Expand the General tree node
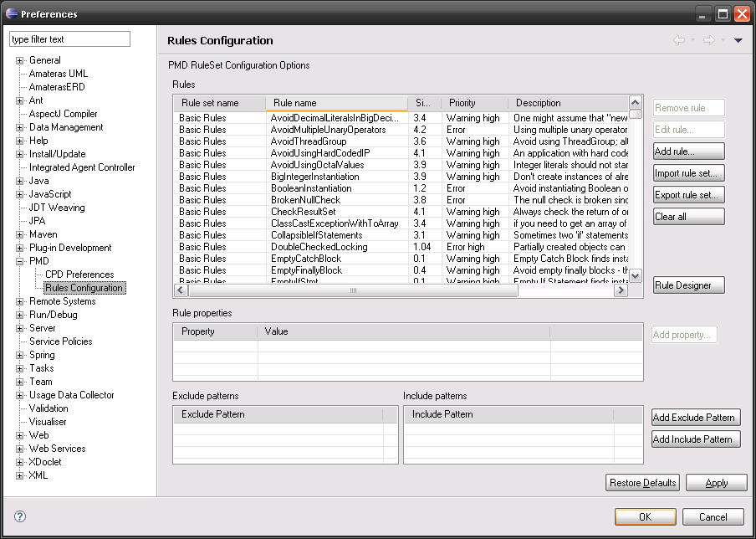The height and width of the screenshot is (539, 756). tap(20, 60)
